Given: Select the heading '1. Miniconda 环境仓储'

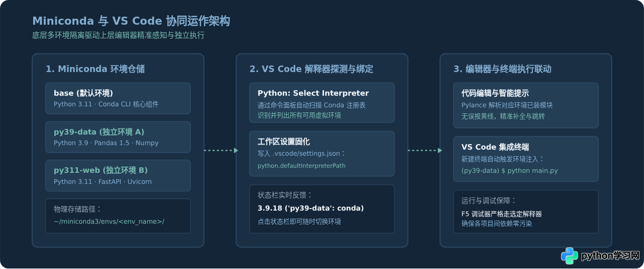Looking at the screenshot, I should coord(95,69).
